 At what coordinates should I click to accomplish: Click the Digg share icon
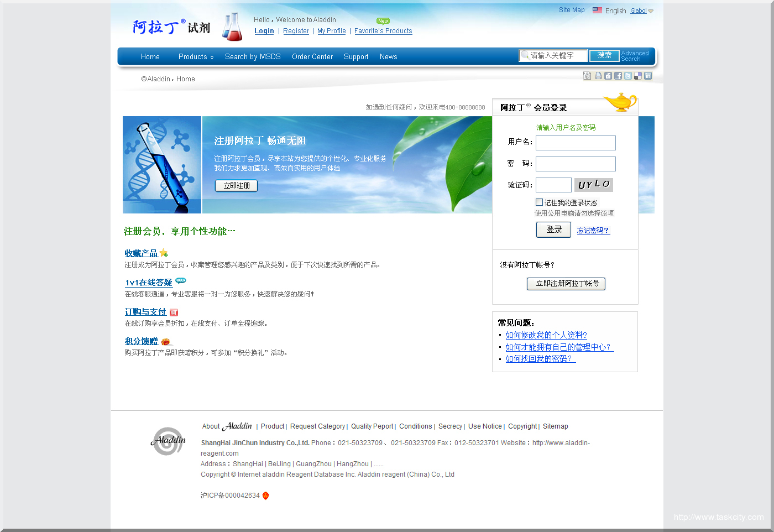tap(608, 76)
